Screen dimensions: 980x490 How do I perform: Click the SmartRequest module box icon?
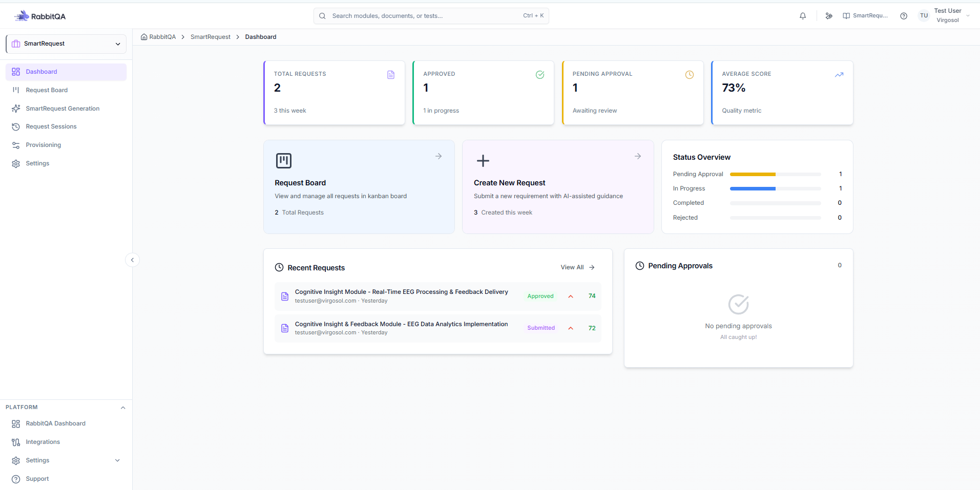(16, 44)
